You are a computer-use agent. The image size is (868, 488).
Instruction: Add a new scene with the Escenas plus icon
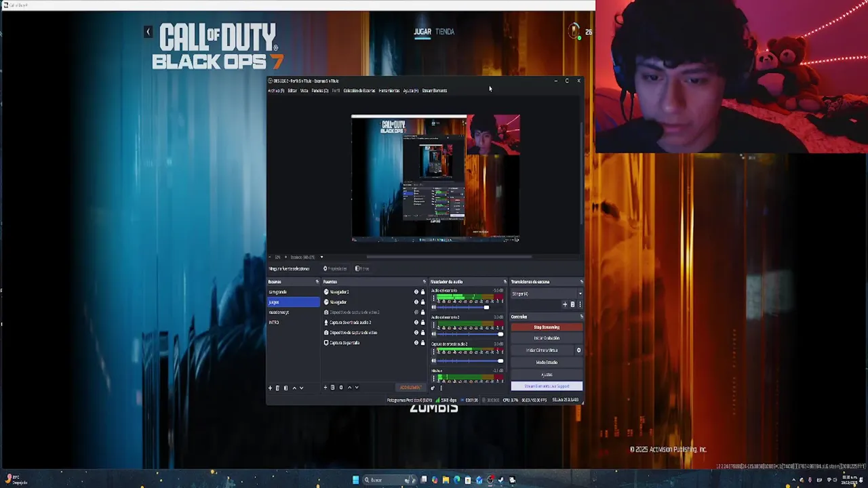click(x=270, y=388)
